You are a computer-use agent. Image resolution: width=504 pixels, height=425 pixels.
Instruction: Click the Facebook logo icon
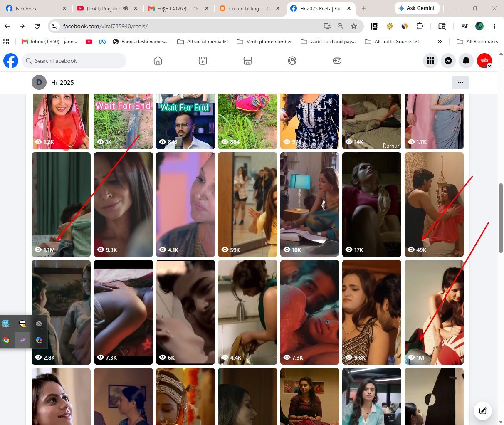pos(11,61)
